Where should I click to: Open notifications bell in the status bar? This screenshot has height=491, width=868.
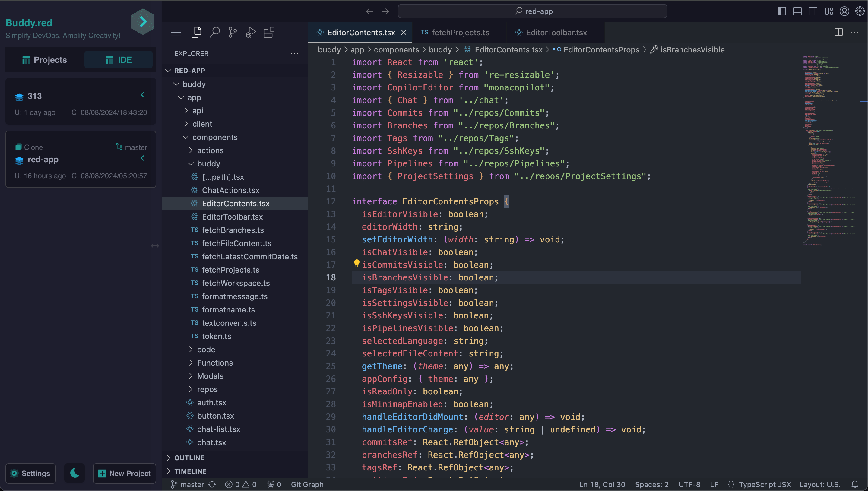[x=854, y=484]
